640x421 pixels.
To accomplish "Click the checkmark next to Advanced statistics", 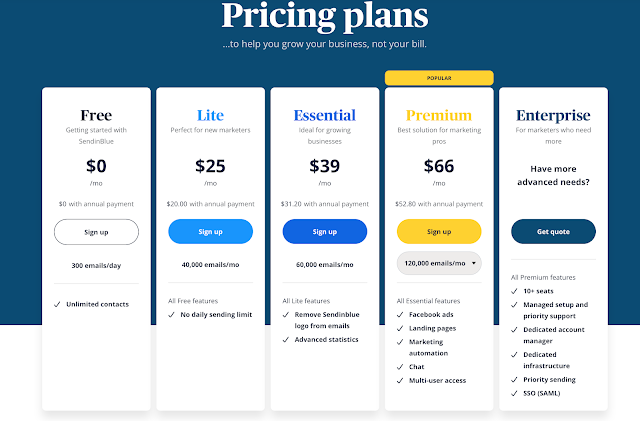I will [286, 340].
